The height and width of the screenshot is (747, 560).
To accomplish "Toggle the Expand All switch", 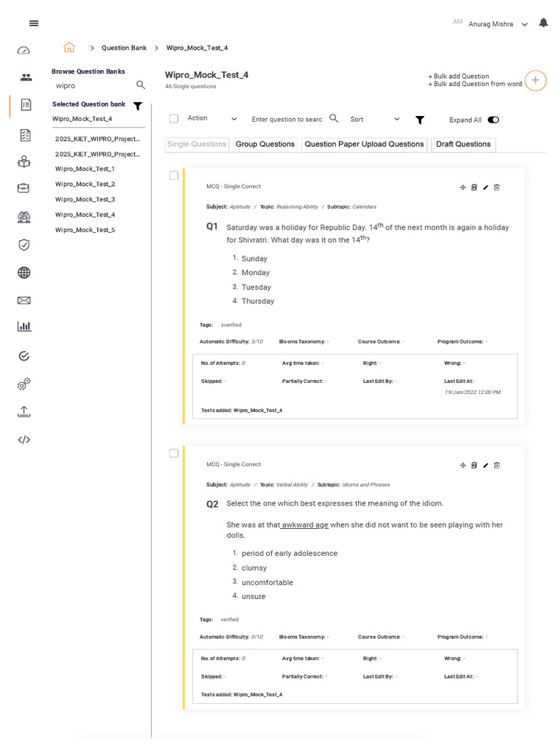I will pos(494,120).
